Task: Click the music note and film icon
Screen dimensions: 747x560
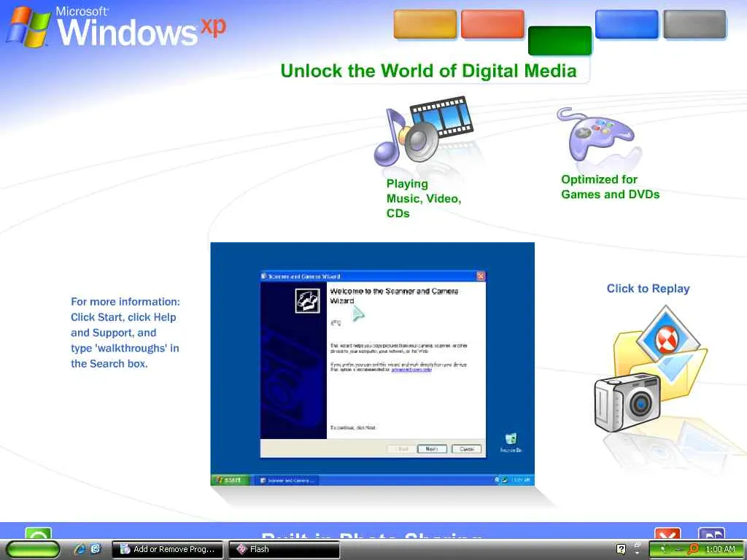Action: tap(423, 131)
